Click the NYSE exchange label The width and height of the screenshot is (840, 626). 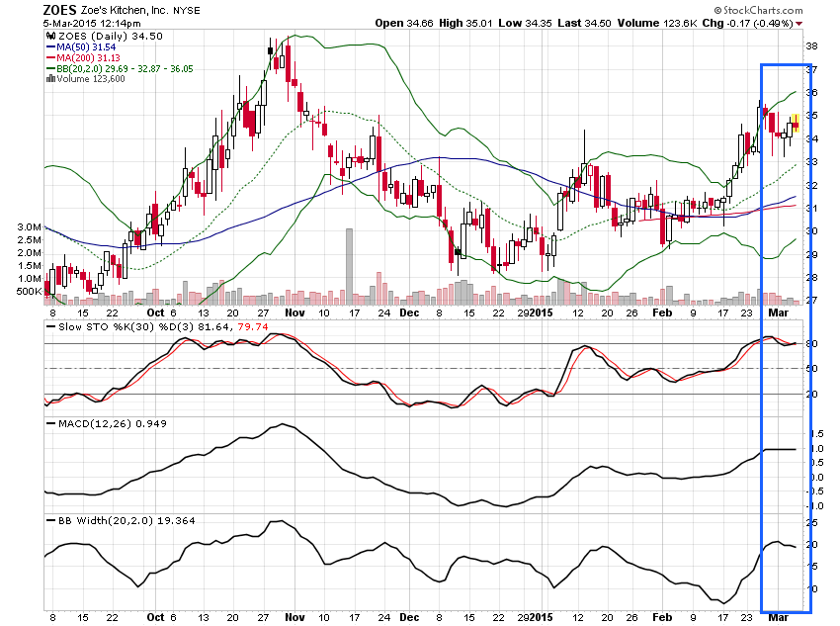186,10
